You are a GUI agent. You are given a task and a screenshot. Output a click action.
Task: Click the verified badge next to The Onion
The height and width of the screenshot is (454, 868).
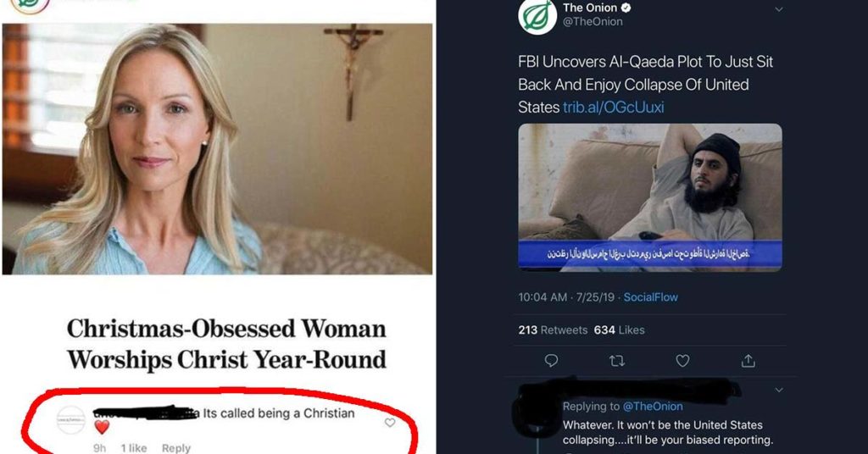tap(626, 8)
